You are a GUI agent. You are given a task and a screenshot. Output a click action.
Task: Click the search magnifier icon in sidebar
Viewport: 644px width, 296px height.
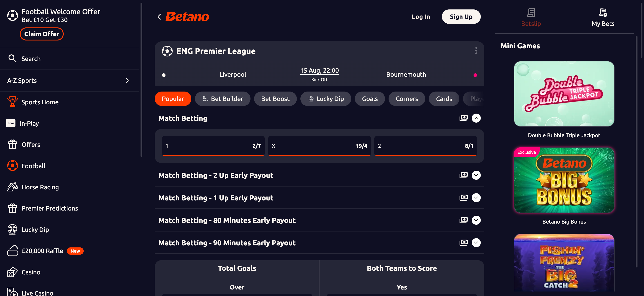point(12,58)
